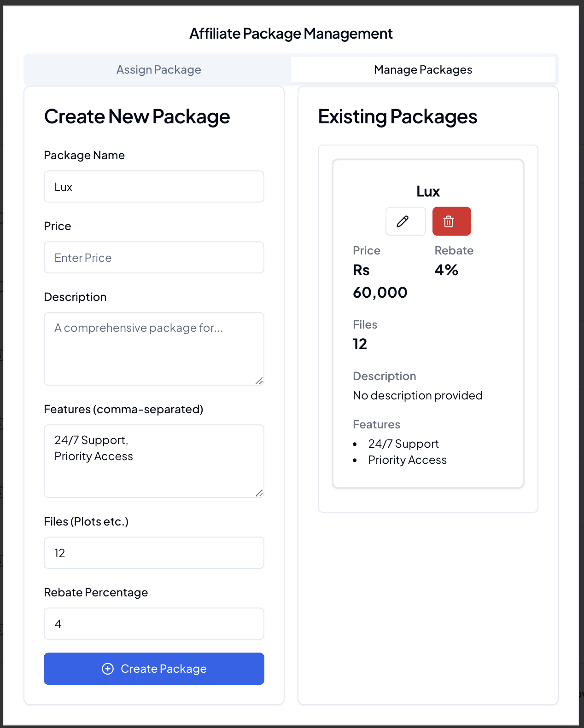The width and height of the screenshot is (584, 728).
Task: Select the Files (Plots etc.) input showing 12
Action: click(154, 553)
